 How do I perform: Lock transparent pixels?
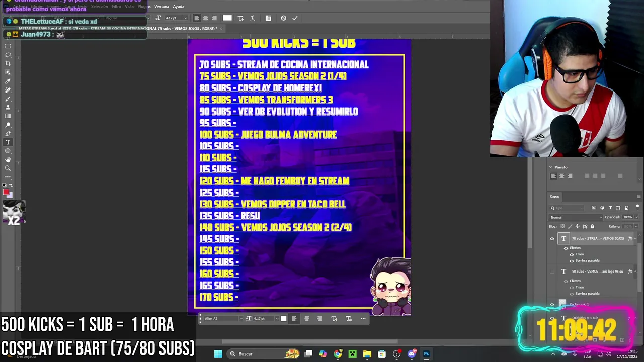point(562,226)
